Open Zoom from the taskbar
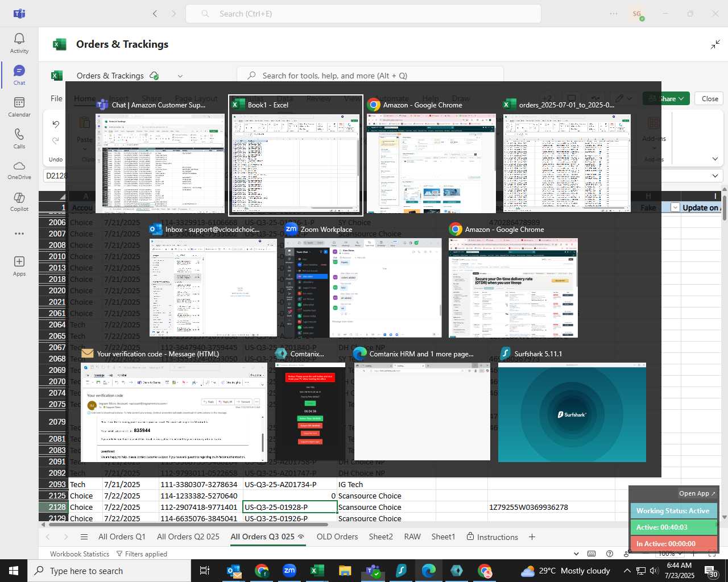728x582 pixels. (x=289, y=571)
